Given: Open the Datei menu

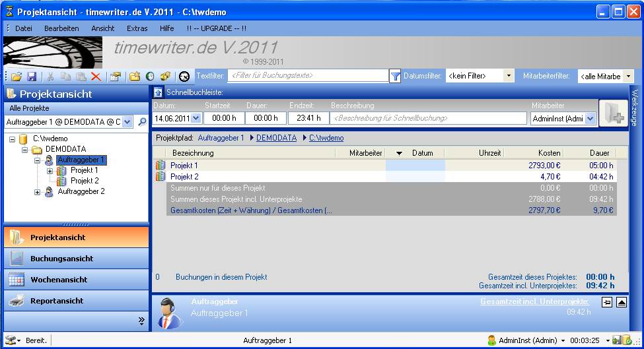Looking at the screenshot, I should click(x=23, y=28).
